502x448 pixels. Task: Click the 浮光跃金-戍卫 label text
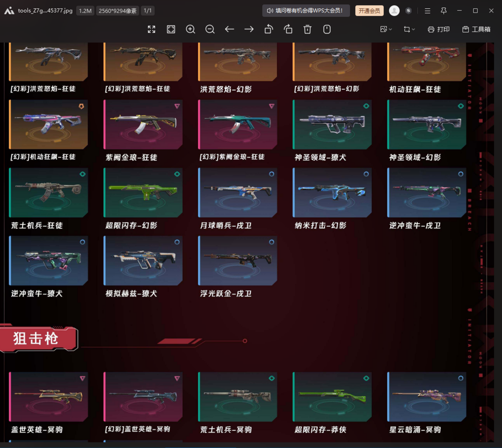click(x=226, y=294)
